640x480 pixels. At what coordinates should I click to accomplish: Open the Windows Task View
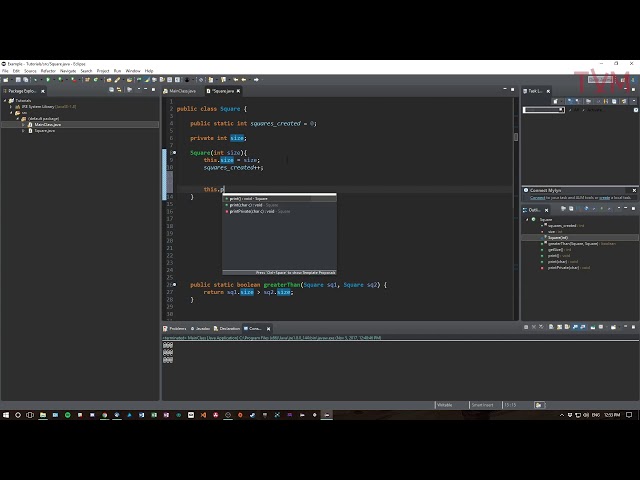click(30, 415)
